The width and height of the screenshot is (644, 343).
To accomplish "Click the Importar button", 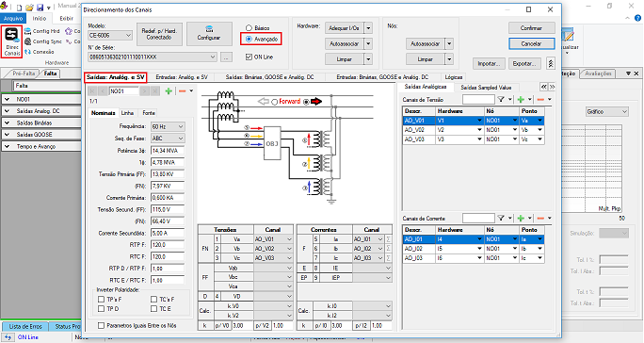I will click(489, 64).
